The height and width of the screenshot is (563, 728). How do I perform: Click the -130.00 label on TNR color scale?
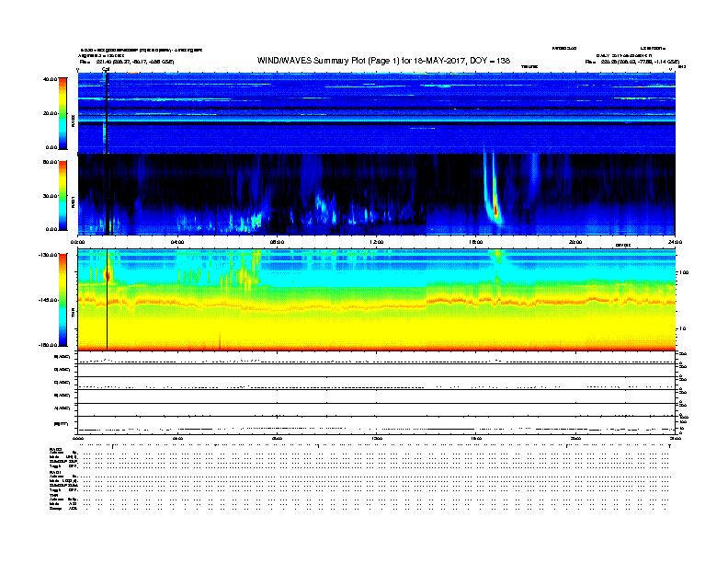[x=49, y=255]
